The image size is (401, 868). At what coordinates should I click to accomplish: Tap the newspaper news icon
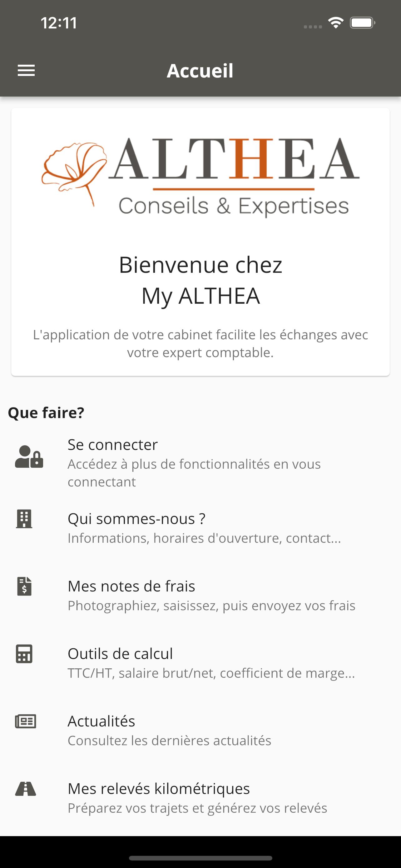(x=26, y=721)
